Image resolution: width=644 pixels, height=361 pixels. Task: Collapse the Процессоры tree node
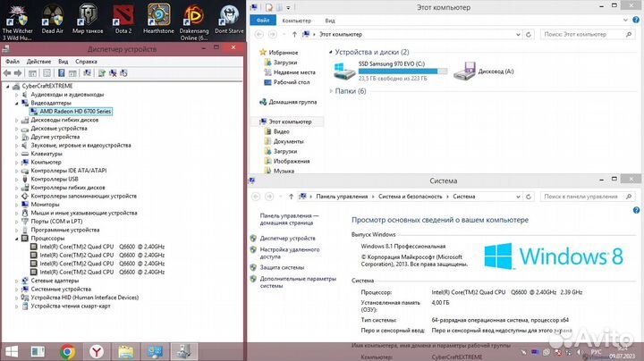tap(17, 239)
